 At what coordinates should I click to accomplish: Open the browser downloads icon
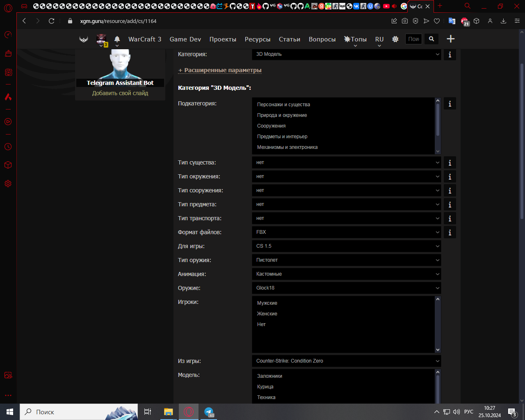click(x=503, y=21)
